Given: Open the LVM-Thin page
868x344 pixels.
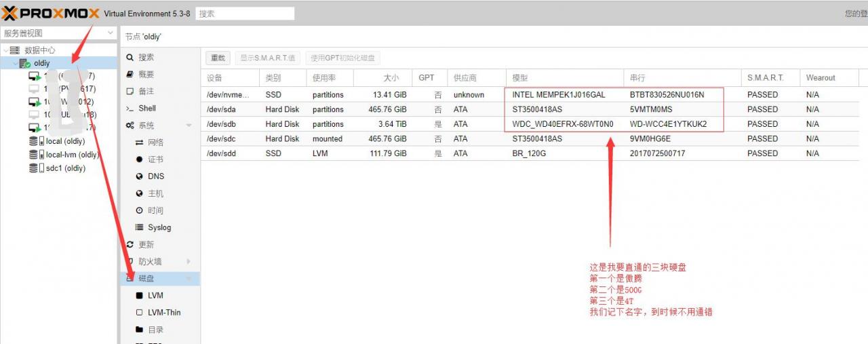Looking at the screenshot, I should pyautogui.click(x=165, y=313).
